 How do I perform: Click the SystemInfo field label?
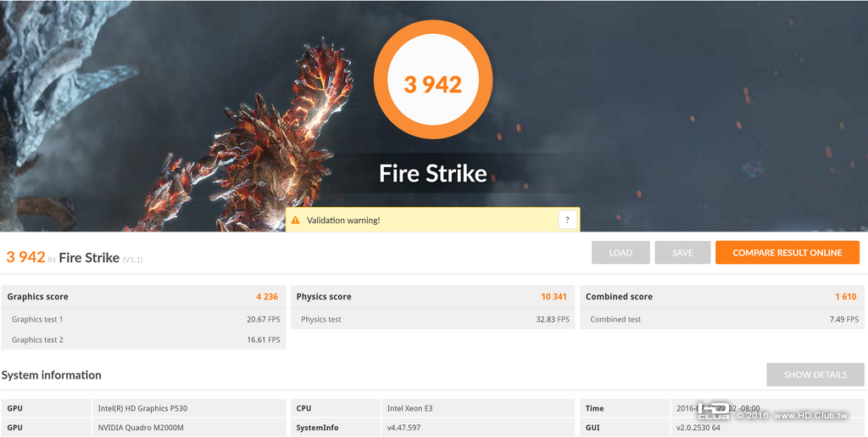317,428
